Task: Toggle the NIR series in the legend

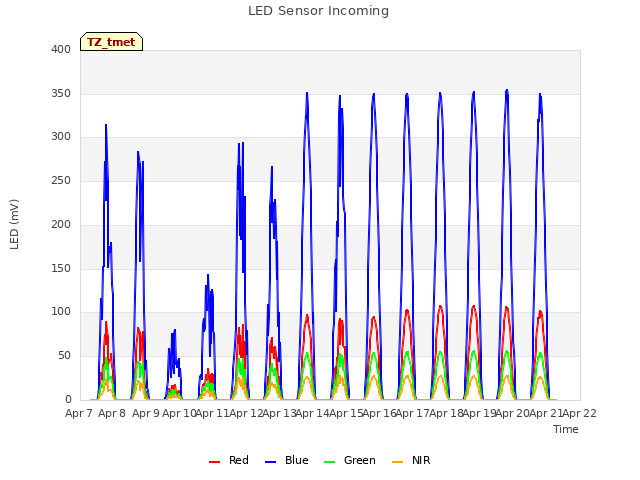Action: [x=411, y=460]
